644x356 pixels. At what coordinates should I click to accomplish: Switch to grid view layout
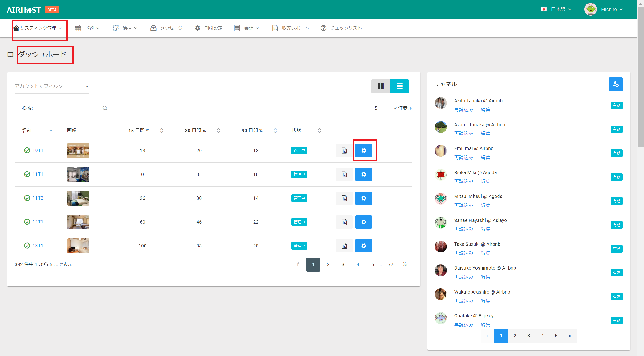coord(381,86)
